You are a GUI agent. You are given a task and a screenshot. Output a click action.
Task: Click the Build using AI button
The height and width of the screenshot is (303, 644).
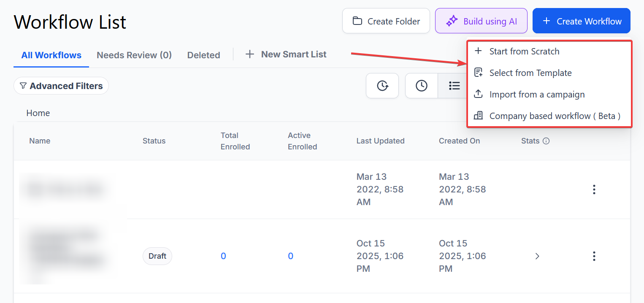[481, 21]
